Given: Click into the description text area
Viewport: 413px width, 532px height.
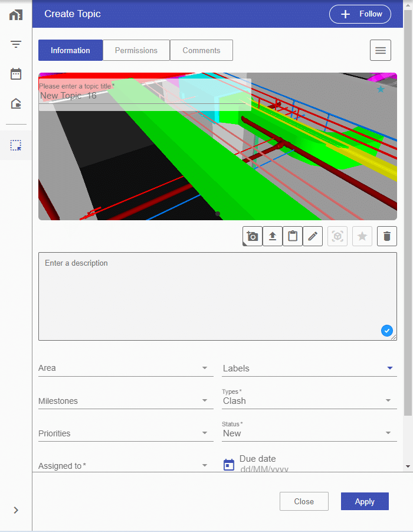Looking at the screenshot, I should [218, 296].
